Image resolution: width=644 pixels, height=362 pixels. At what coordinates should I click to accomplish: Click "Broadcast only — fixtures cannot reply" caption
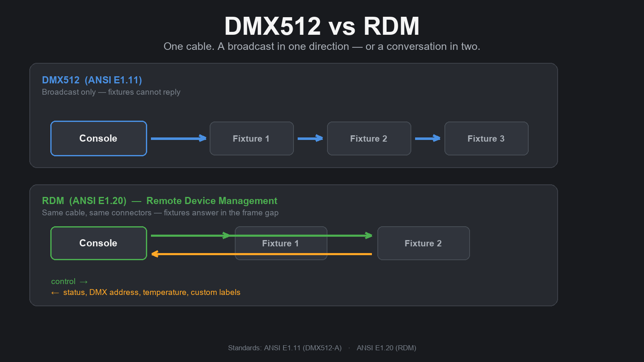pyautogui.click(x=111, y=92)
